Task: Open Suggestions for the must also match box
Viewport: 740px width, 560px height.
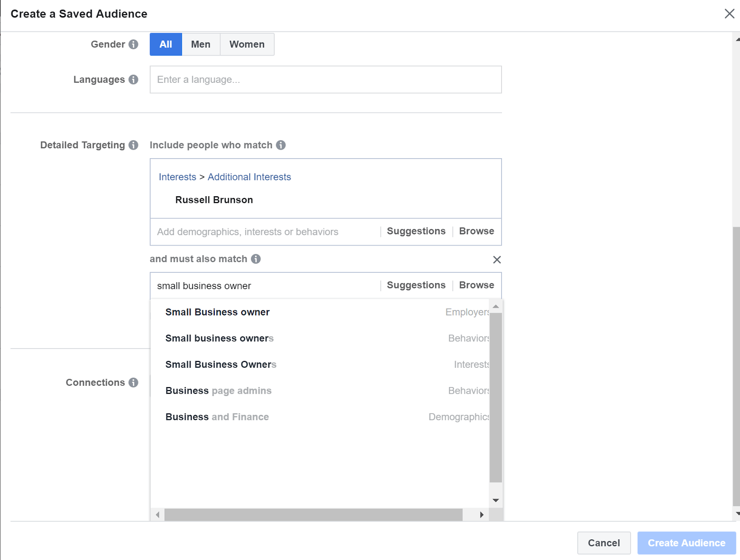Action: point(416,285)
